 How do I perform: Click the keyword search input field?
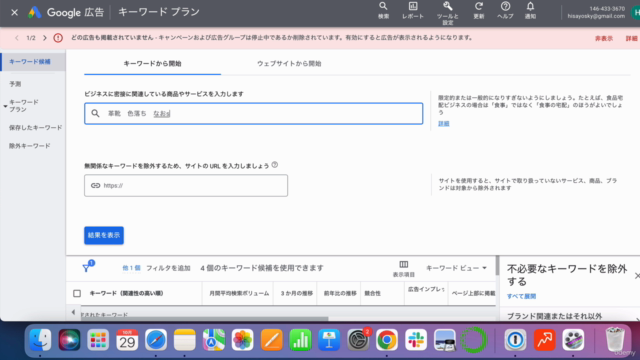[x=253, y=113]
